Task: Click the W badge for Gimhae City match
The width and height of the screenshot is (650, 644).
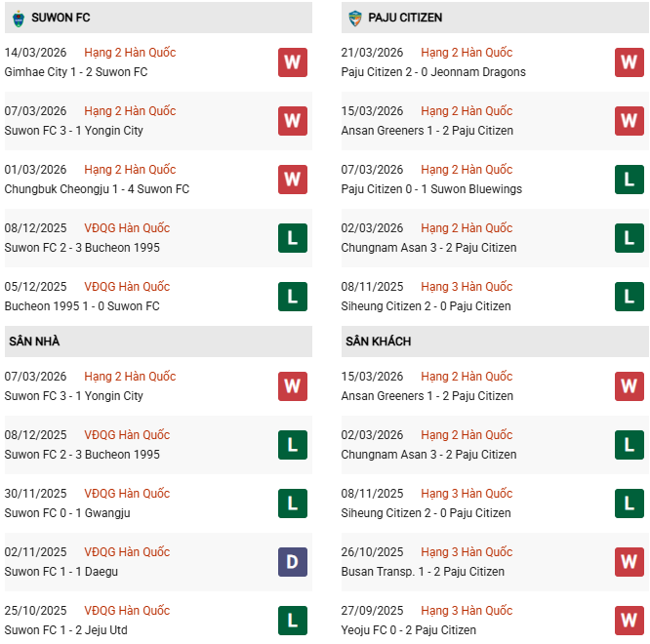Action: (x=292, y=62)
